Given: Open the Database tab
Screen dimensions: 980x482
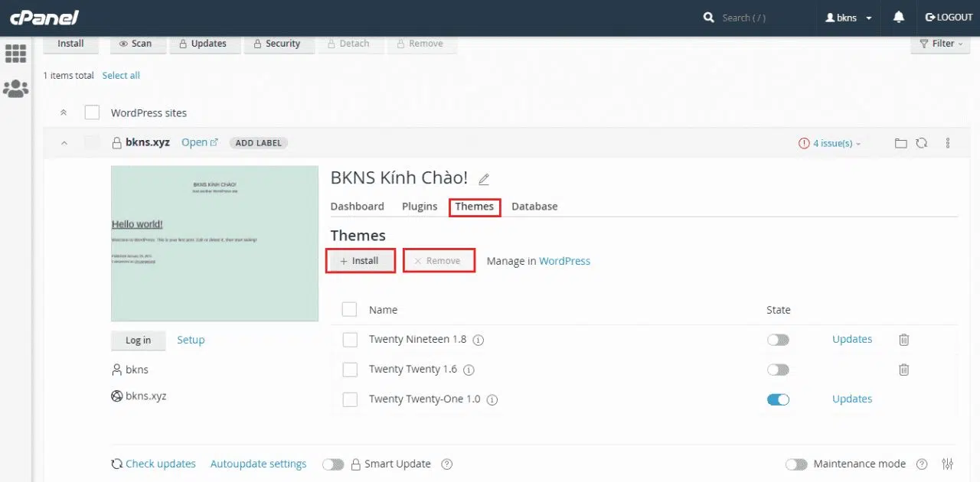Looking at the screenshot, I should [534, 207].
